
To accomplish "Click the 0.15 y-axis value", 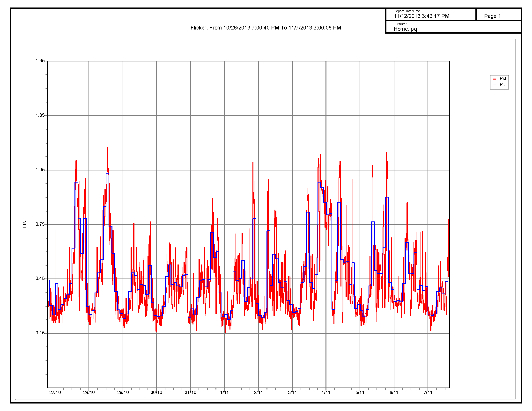I will coord(40,333).
